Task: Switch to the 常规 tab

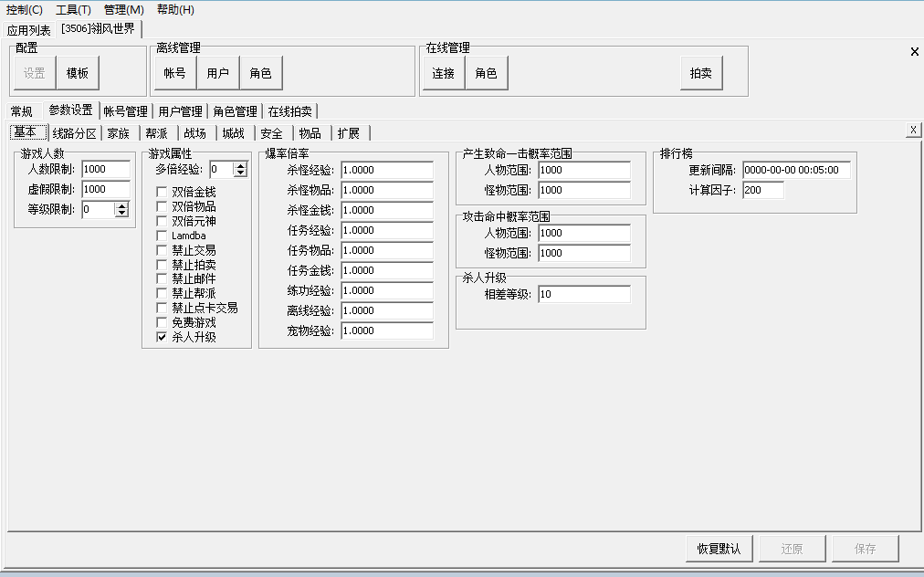Action: [22, 111]
